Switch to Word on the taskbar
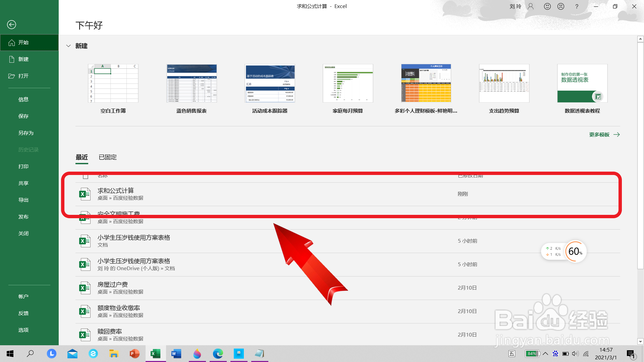644x362 pixels. click(176, 354)
